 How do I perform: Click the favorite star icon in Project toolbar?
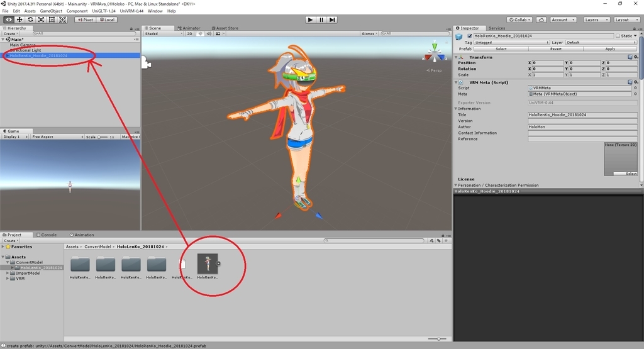pyautogui.click(x=446, y=241)
